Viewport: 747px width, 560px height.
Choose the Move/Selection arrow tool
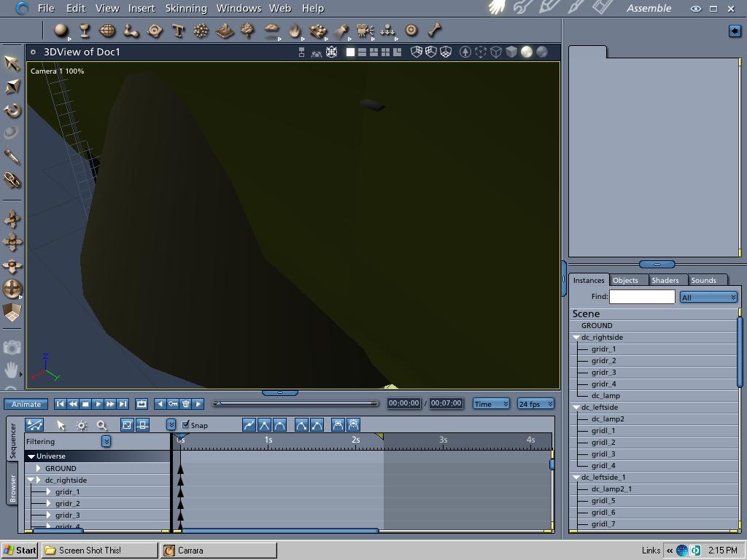pos(12,63)
